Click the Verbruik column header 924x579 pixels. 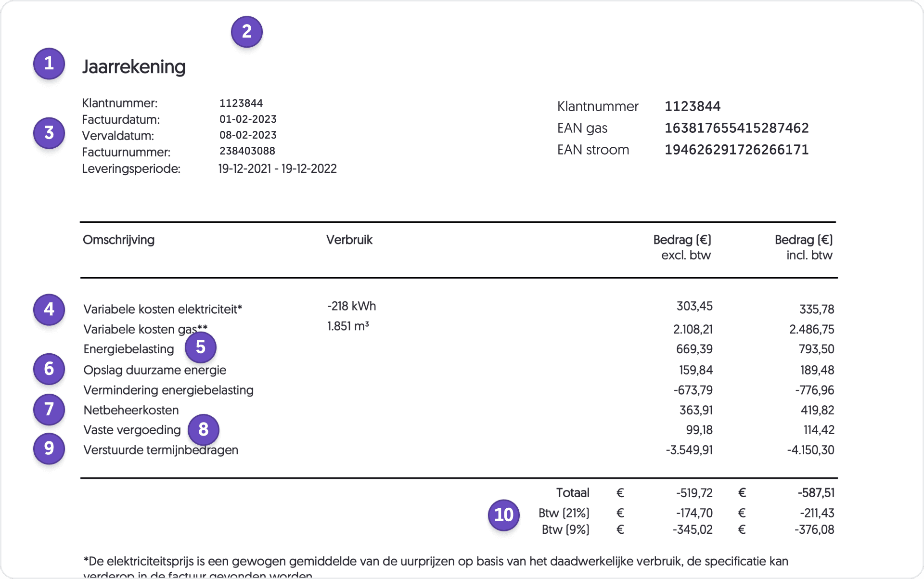click(x=349, y=240)
